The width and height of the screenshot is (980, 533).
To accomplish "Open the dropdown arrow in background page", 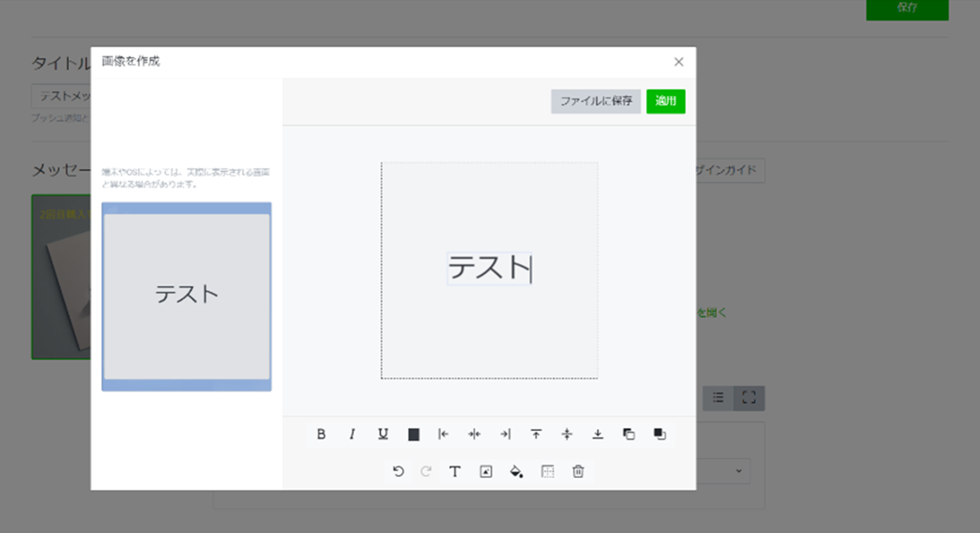I will point(739,471).
